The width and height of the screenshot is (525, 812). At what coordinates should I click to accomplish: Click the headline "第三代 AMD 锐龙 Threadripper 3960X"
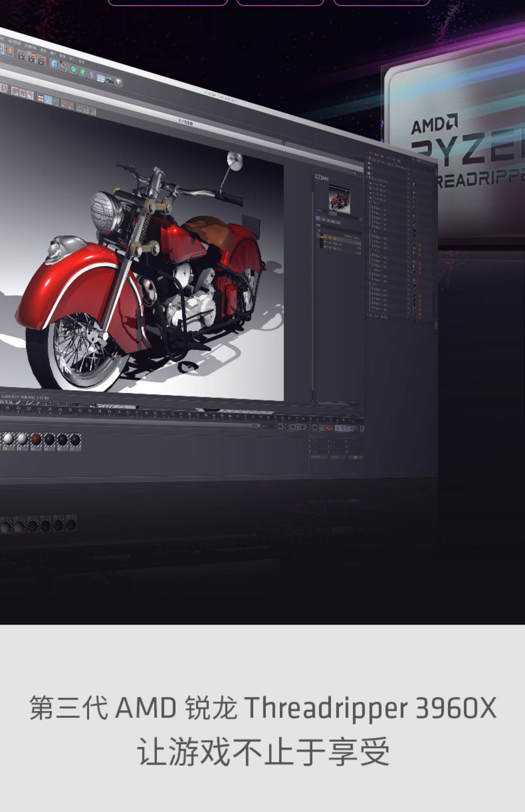click(263, 708)
